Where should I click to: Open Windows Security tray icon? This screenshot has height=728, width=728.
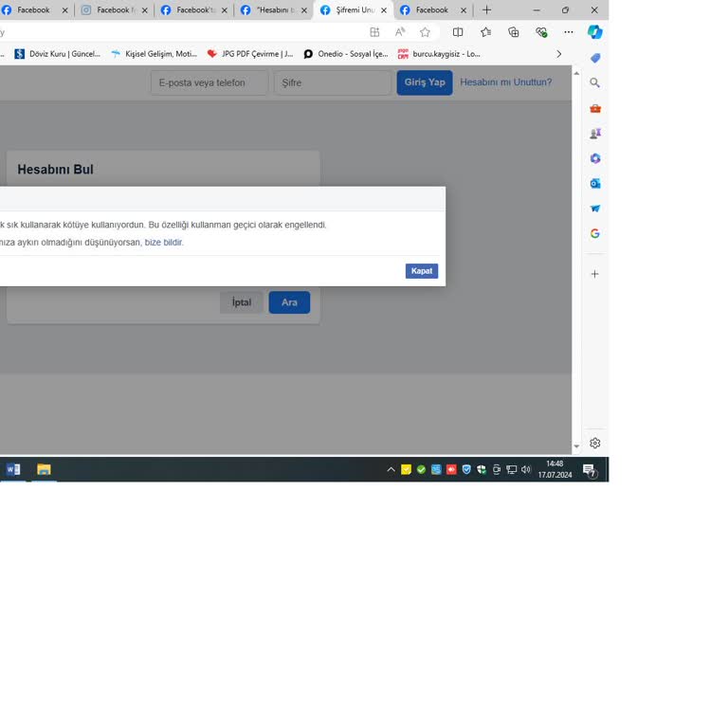click(482, 470)
